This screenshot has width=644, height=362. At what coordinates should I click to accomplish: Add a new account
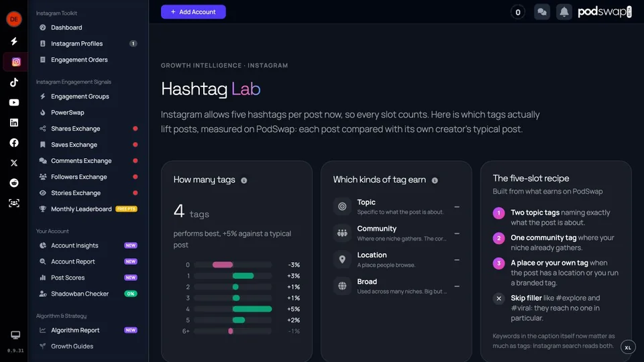pyautogui.click(x=193, y=12)
